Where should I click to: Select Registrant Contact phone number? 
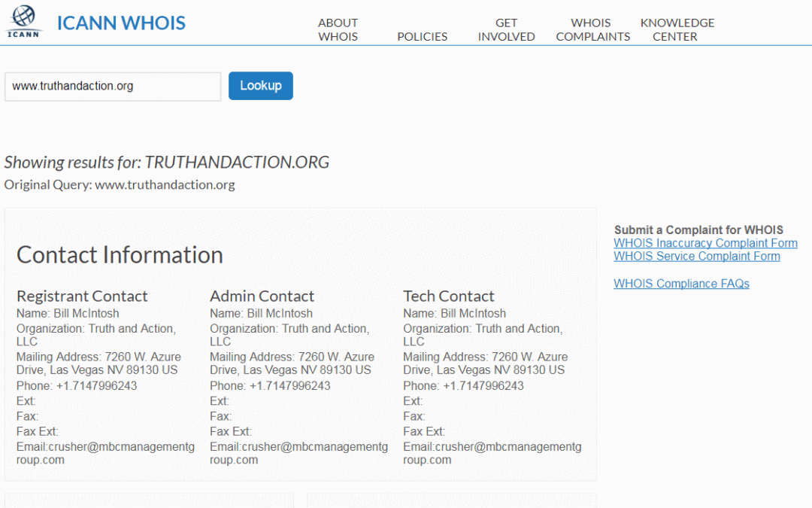[x=77, y=386]
